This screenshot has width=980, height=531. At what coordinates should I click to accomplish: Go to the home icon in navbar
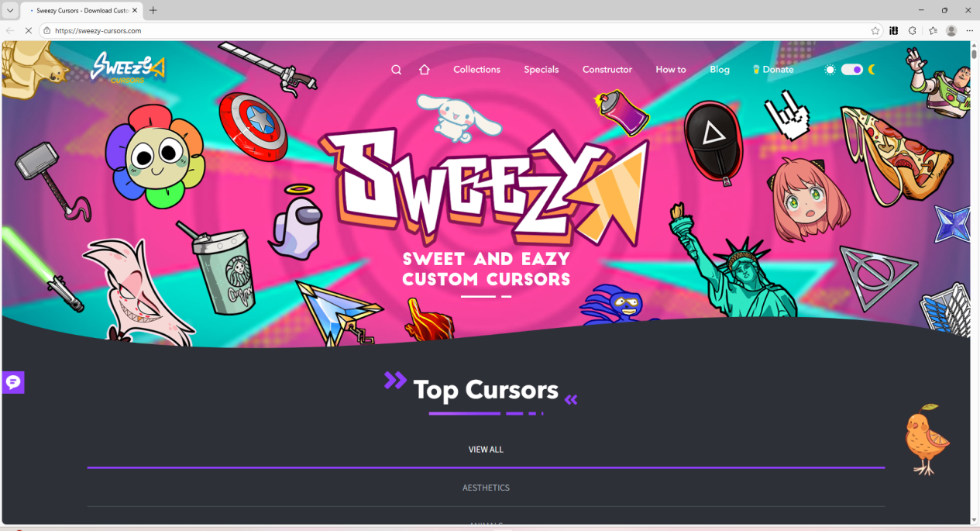coord(424,69)
